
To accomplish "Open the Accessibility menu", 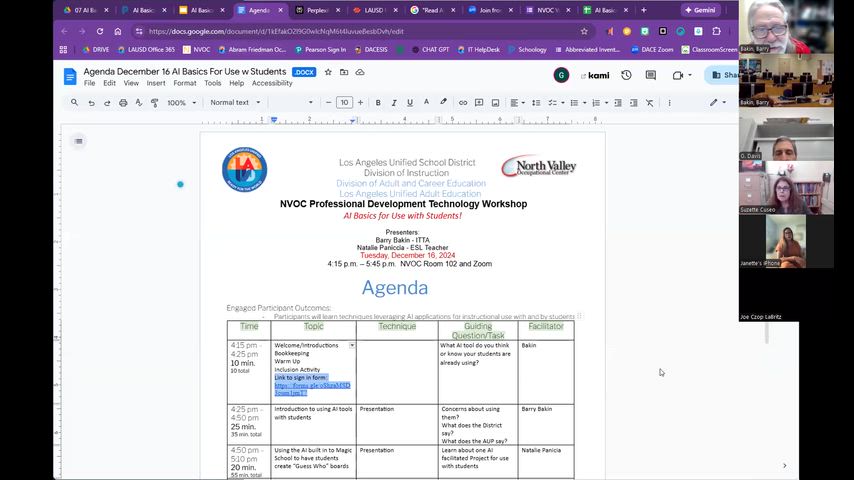I will 272,83.
